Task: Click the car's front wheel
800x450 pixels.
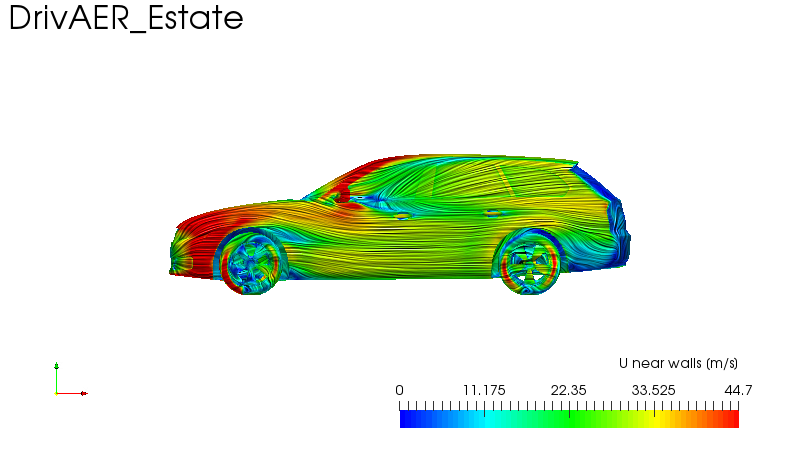Action: click(252, 264)
